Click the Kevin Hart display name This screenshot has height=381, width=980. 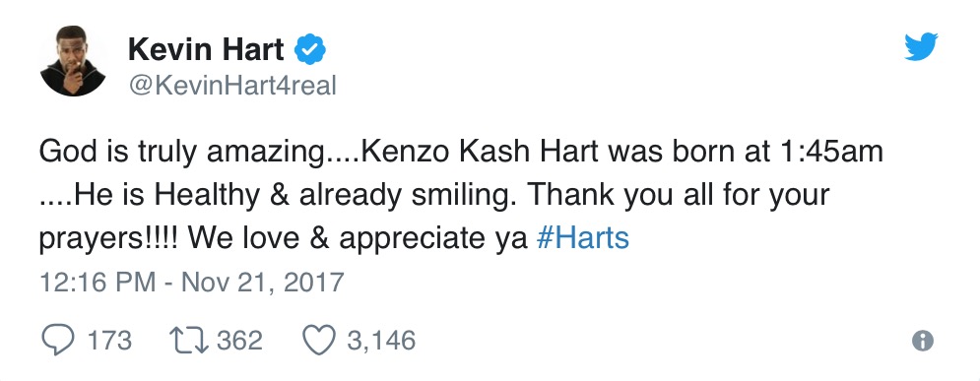(206, 50)
